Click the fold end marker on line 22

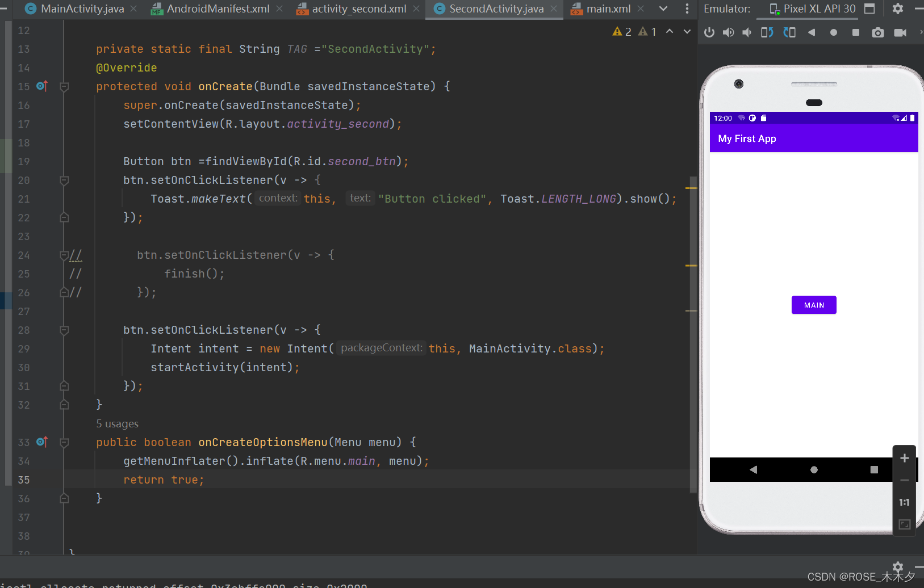[64, 217]
